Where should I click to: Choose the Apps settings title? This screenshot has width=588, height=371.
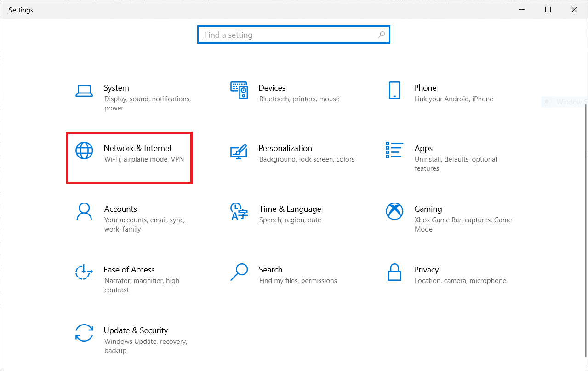[x=423, y=148]
